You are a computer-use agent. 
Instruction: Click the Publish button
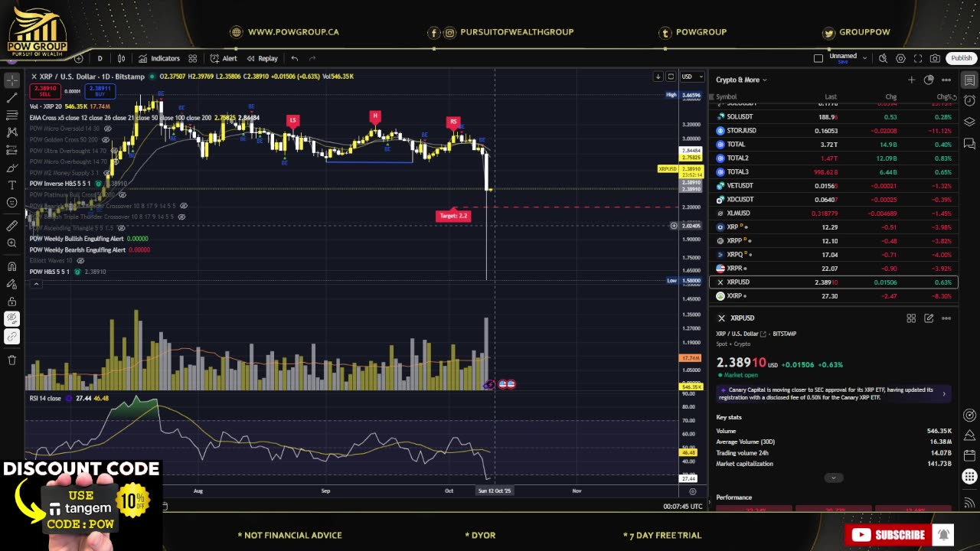pos(961,58)
